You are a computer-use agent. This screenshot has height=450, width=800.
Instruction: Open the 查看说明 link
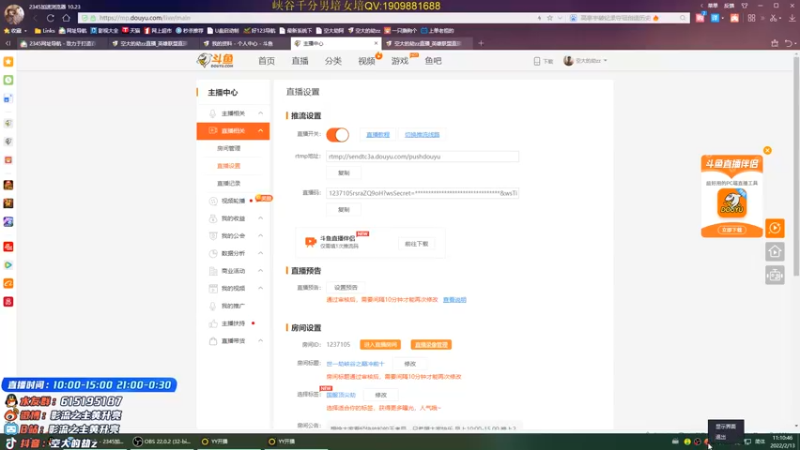[455, 300]
